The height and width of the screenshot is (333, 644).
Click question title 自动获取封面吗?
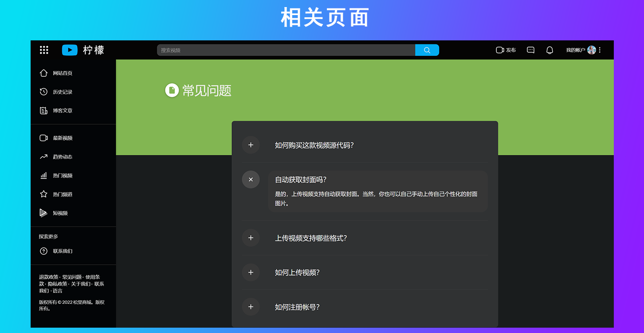[x=301, y=180]
